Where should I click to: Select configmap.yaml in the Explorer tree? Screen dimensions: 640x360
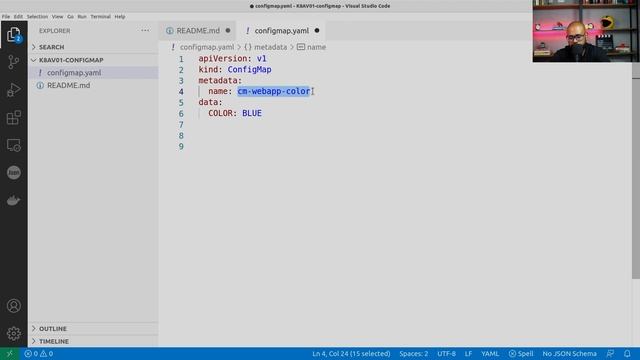(93, 73)
